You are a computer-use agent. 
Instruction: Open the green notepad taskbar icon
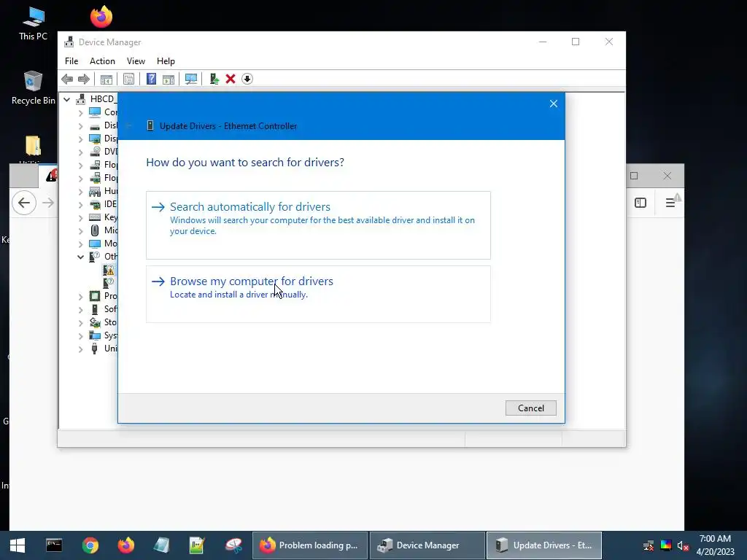pos(197,545)
